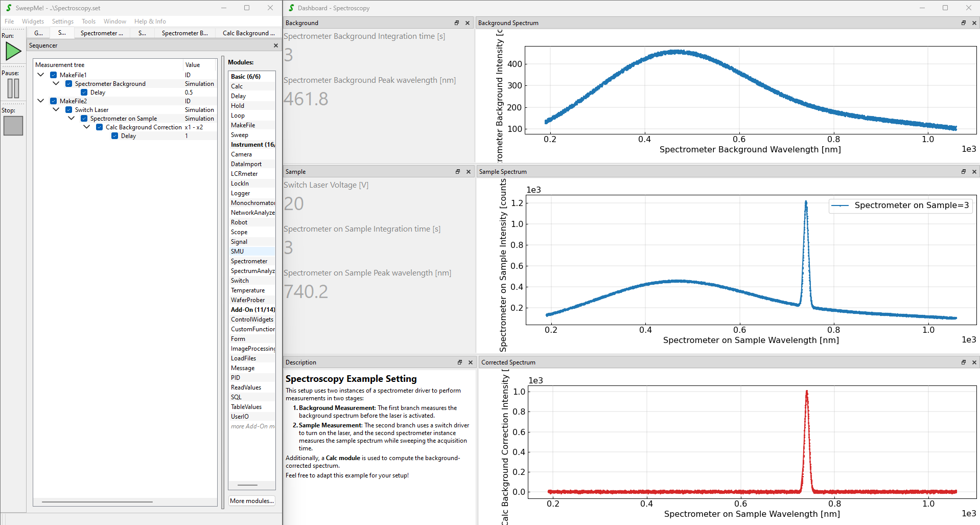Close the Description dock panel

coord(471,362)
